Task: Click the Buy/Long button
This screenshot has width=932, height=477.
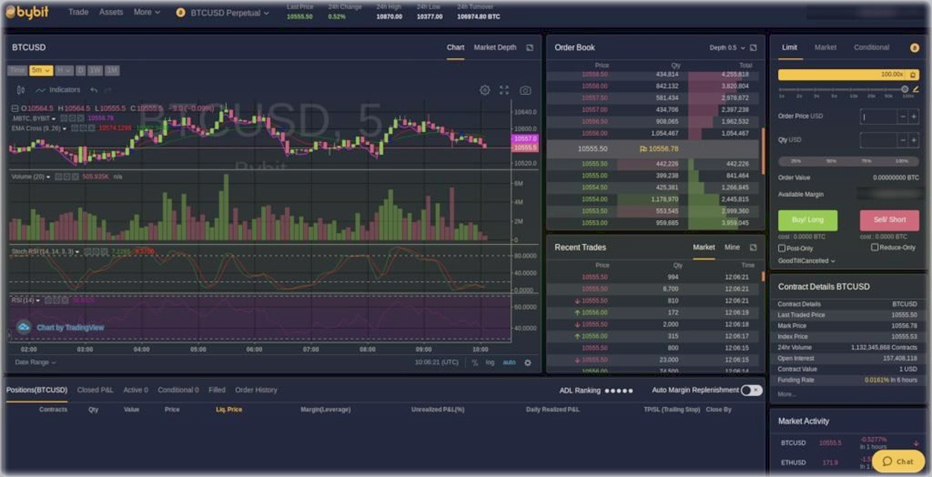Action: pos(808,220)
